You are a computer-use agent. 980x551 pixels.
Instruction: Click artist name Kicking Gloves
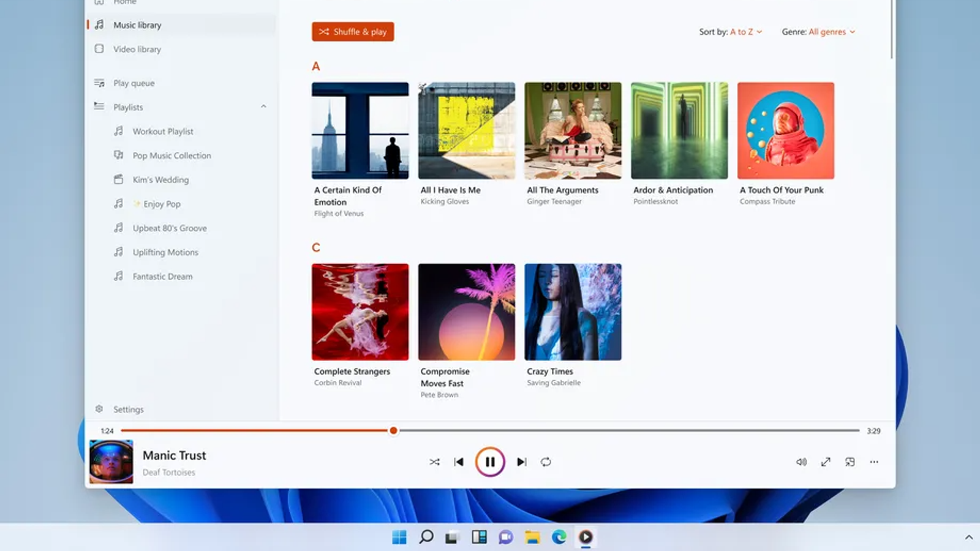coord(445,201)
